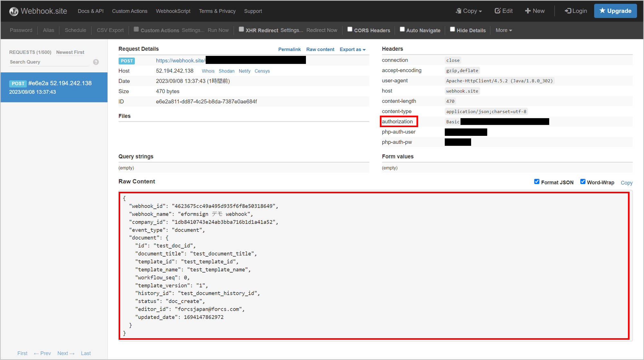Screen dimensions: 644x360
Task: Click the Login button
Action: pos(576,11)
